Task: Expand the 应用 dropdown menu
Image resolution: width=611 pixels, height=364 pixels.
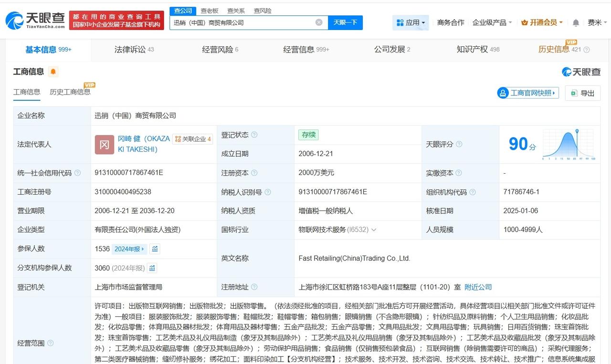Action: coord(411,22)
